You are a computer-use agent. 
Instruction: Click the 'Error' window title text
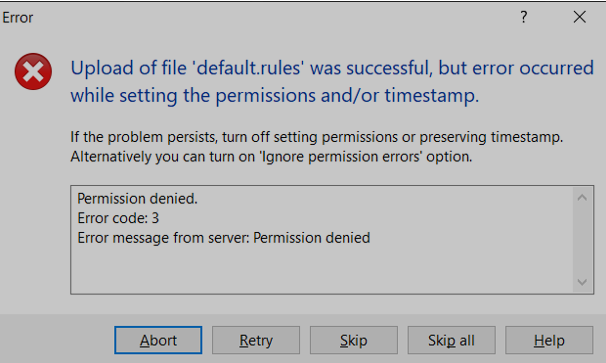click(17, 18)
